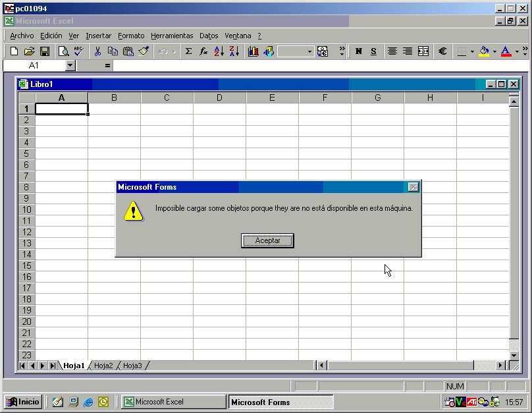Open the Datos menu
Screen dimensions: 532x413
(x=209, y=36)
